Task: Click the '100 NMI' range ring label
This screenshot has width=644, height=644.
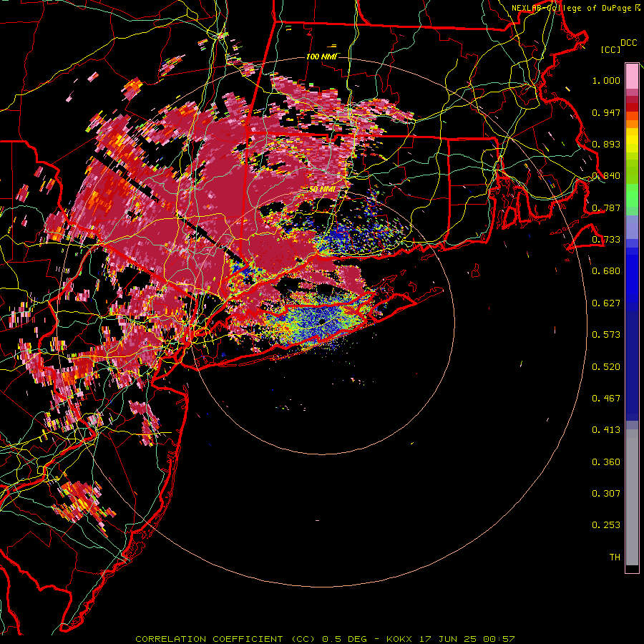Action: (321, 57)
